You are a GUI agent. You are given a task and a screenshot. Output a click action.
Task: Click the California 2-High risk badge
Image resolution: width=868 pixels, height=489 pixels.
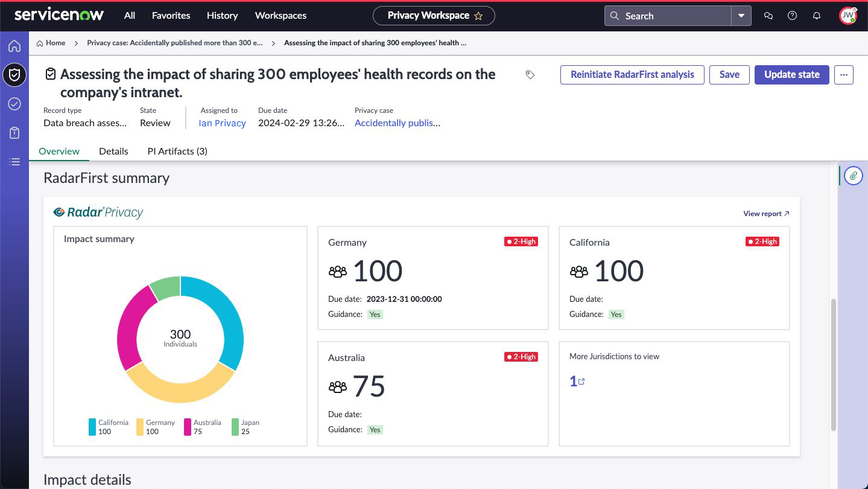pyautogui.click(x=762, y=241)
